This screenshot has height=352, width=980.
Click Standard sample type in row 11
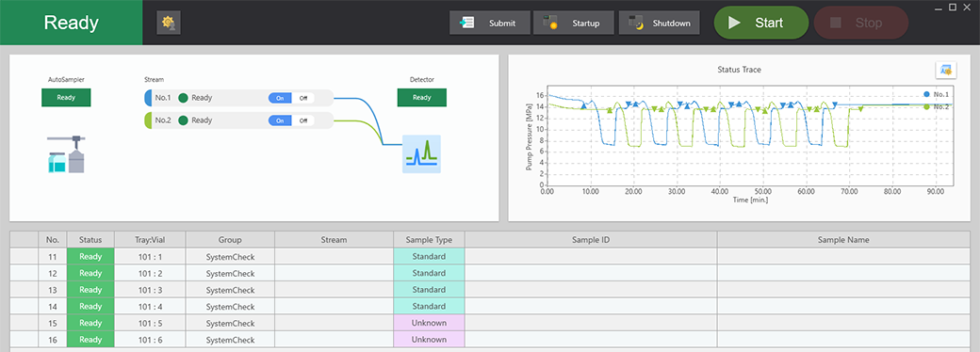point(429,257)
